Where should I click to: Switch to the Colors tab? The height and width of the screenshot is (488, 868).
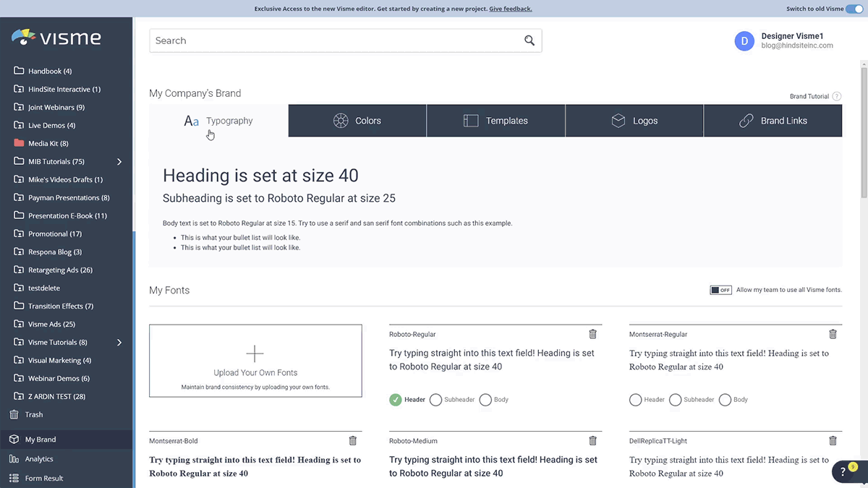pyautogui.click(x=357, y=120)
